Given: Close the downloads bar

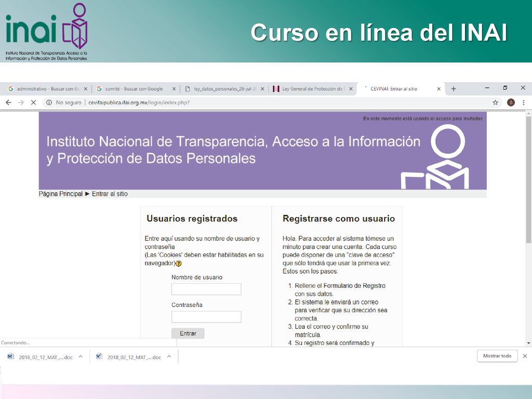Looking at the screenshot, I should [x=525, y=356].
